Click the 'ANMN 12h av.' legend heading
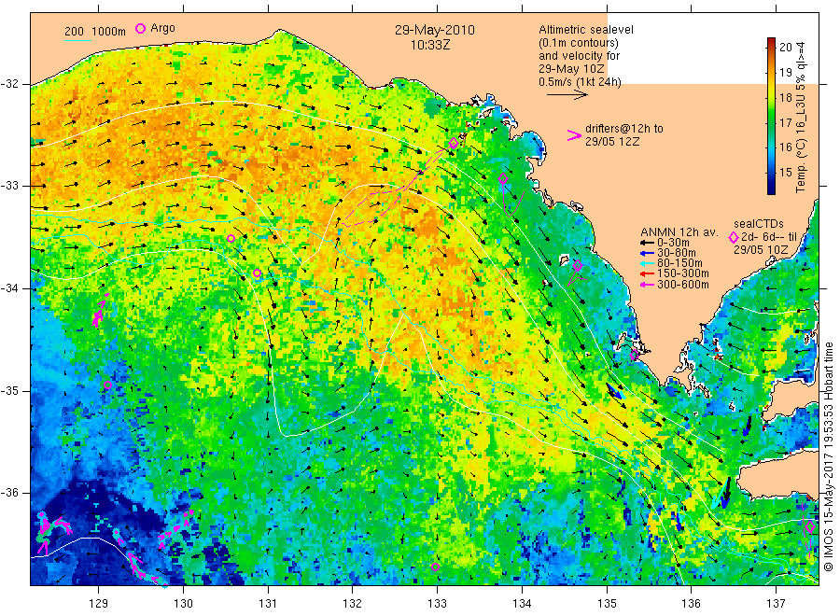The image size is (840, 616). [x=679, y=232]
